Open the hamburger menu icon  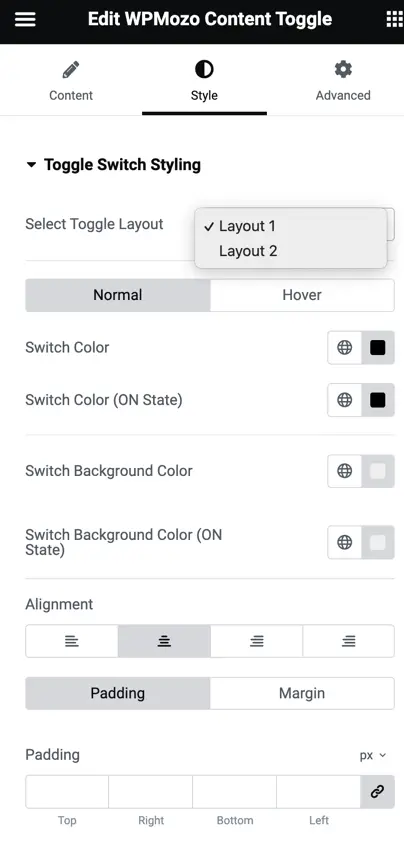tap(25, 19)
